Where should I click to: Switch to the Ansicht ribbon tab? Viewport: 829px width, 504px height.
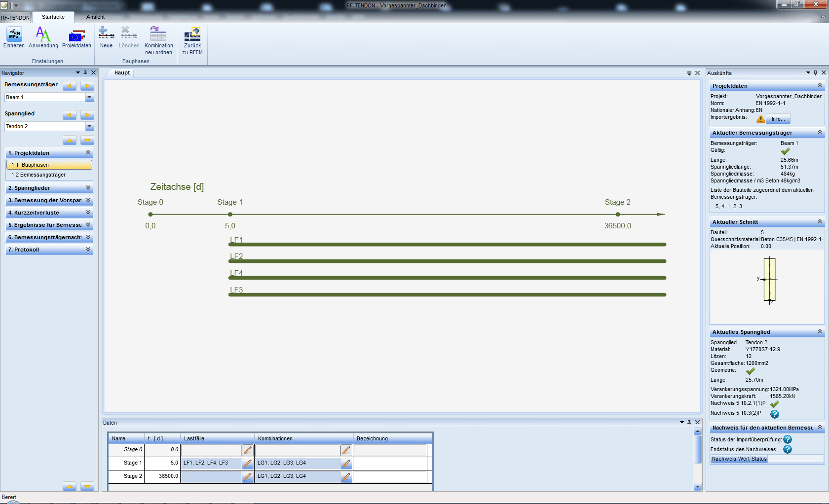95,17
